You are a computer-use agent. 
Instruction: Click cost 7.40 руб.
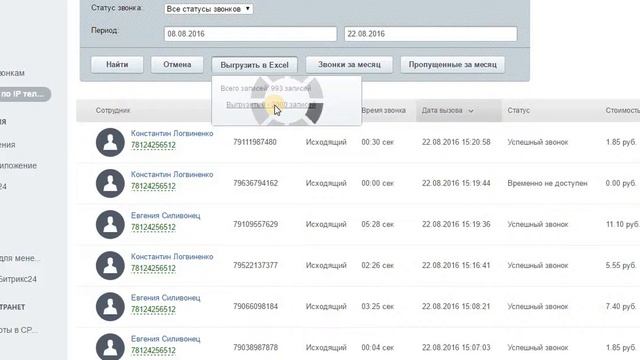621,306
